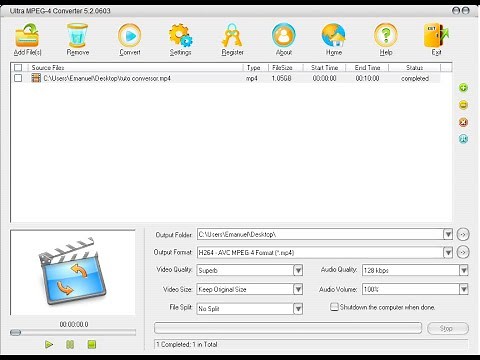Click the 'completed' status cell
The width and height of the screenshot is (480, 360).
pos(415,78)
